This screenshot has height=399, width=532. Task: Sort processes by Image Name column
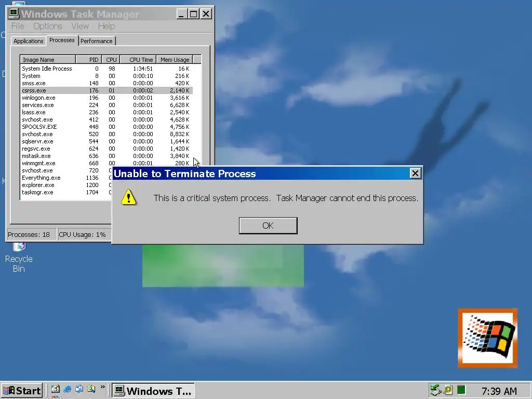pos(47,60)
